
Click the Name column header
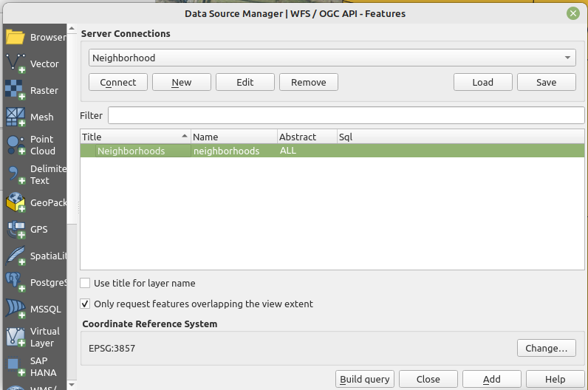click(234, 137)
